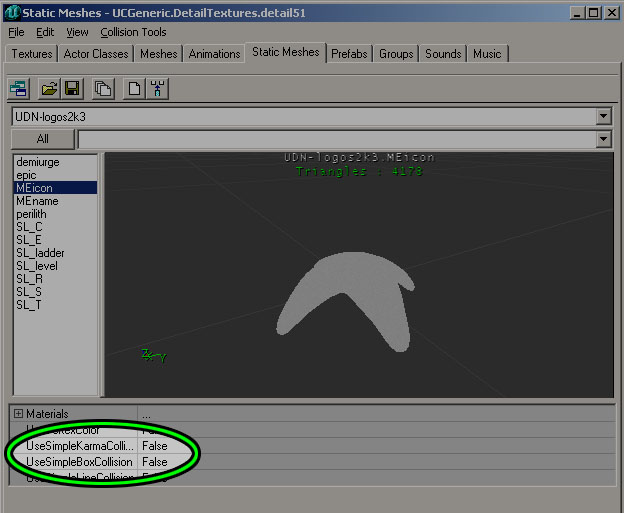Switch to the Animations tab

[x=214, y=54]
